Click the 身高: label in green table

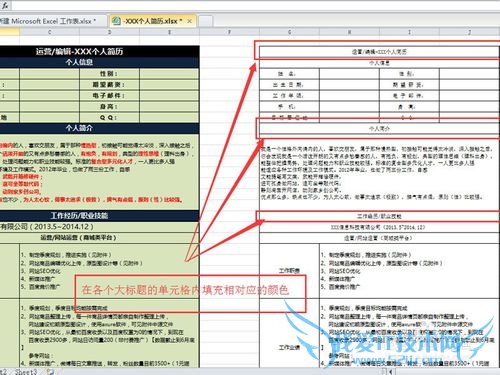(109, 107)
